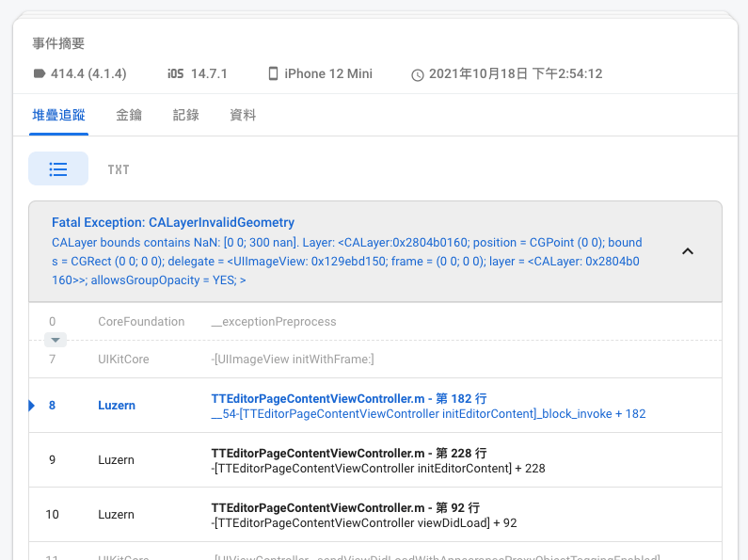Image resolution: width=748 pixels, height=560 pixels.
Task: Open the 堆疊追蹤 tab
Action: (58, 115)
